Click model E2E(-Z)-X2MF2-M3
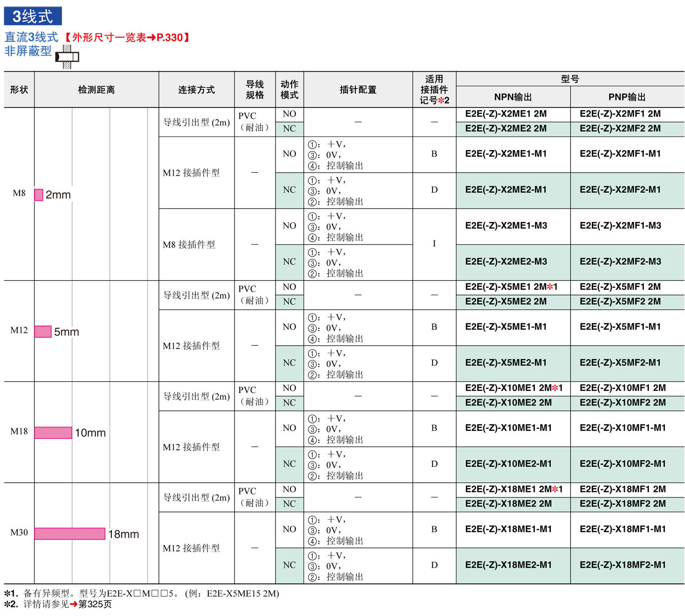 620,262
